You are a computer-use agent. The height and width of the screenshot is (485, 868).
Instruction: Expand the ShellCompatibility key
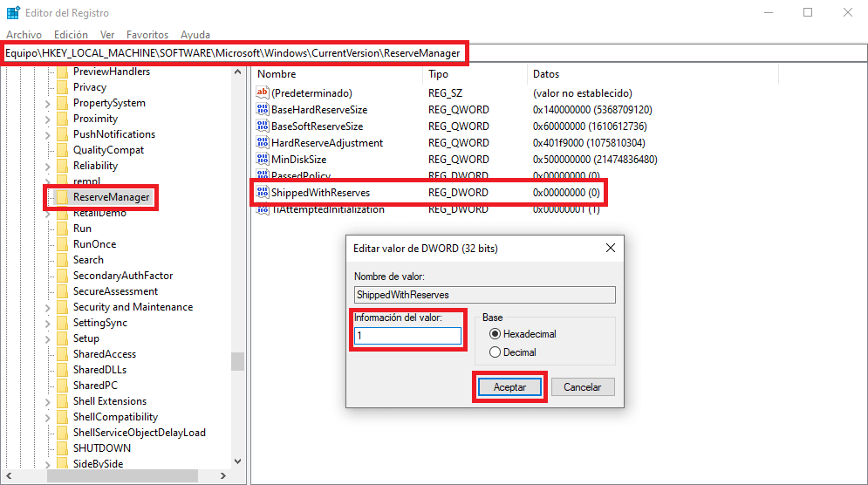48,418
